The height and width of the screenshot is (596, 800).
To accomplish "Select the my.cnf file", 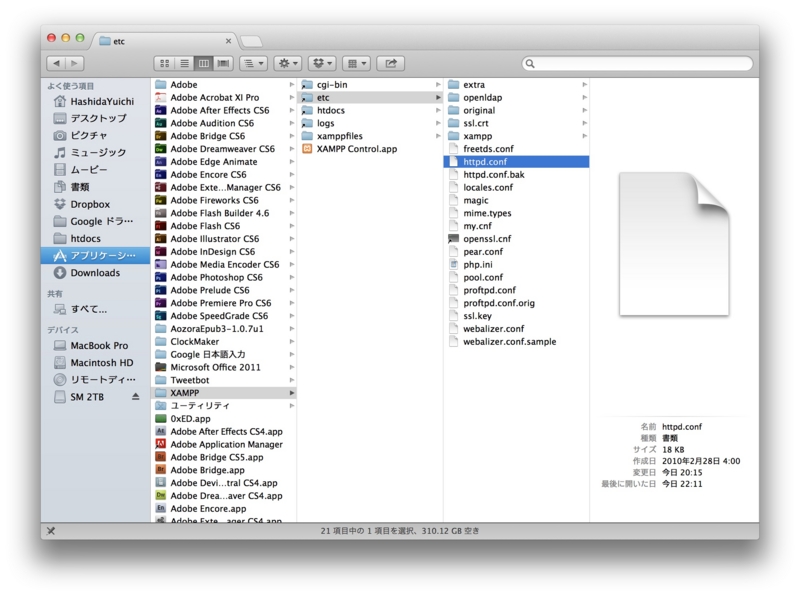I will pos(517,226).
